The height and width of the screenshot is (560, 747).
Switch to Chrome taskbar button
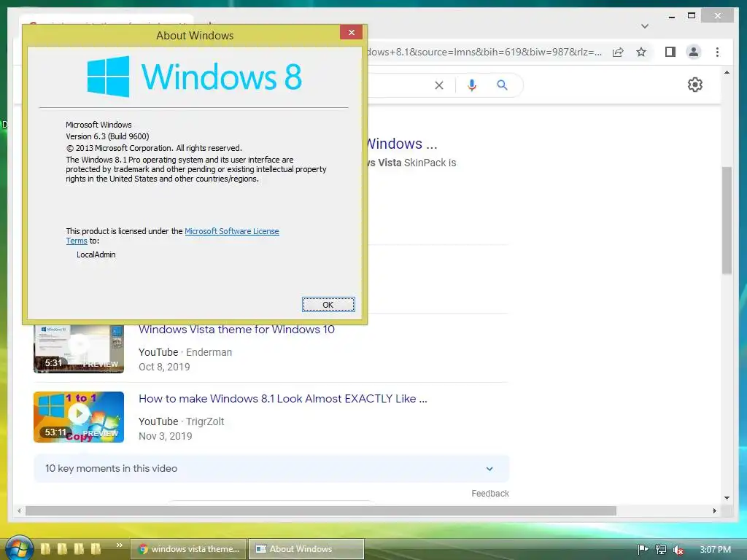tap(189, 549)
